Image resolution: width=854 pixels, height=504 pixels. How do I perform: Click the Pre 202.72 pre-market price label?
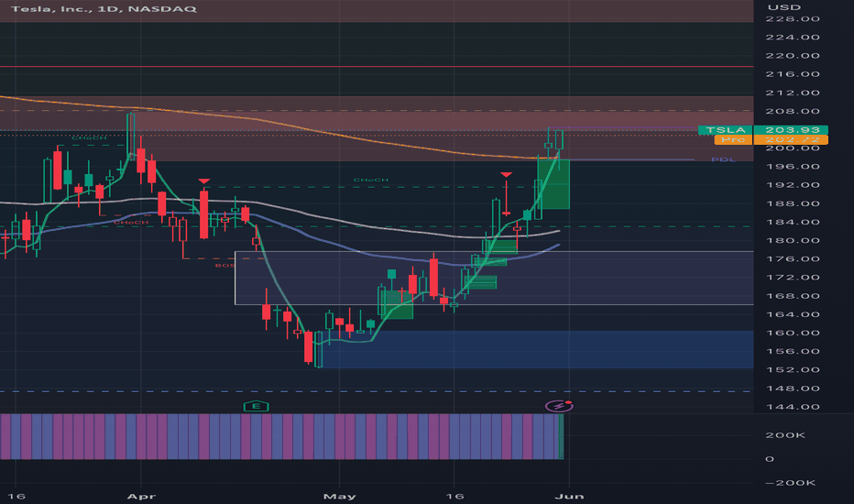click(772, 139)
